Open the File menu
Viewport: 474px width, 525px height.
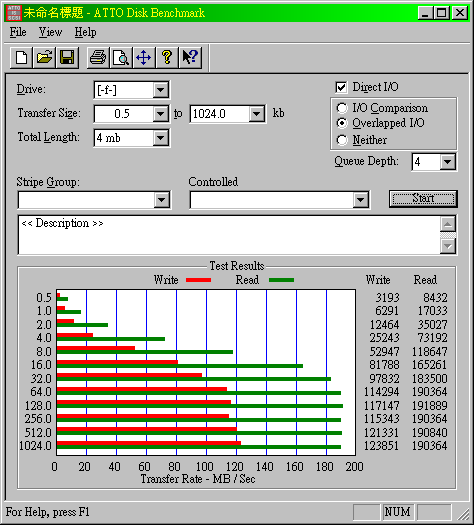(x=18, y=32)
